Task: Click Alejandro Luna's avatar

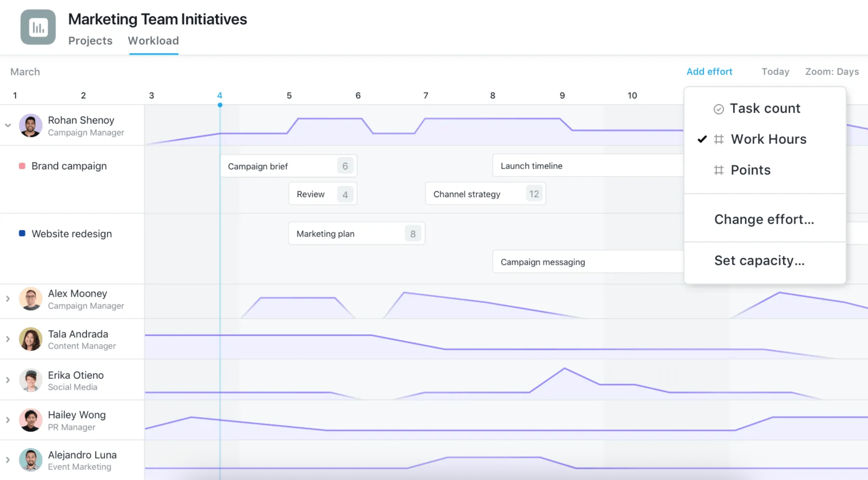Action: pos(30,460)
